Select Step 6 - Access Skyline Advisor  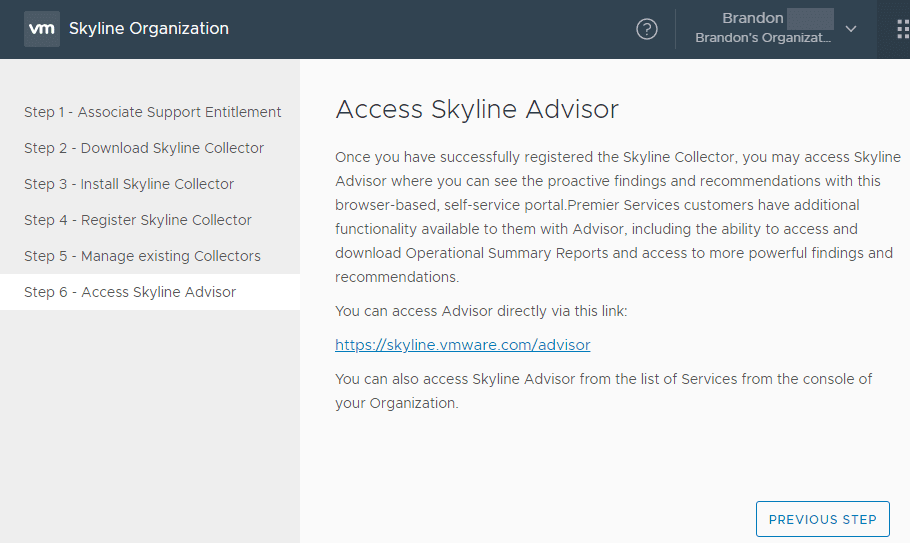(x=130, y=292)
